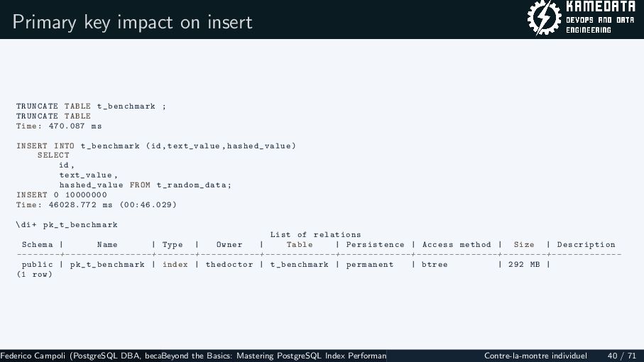Click the KAMEDATA brand name text

[x=601, y=6]
